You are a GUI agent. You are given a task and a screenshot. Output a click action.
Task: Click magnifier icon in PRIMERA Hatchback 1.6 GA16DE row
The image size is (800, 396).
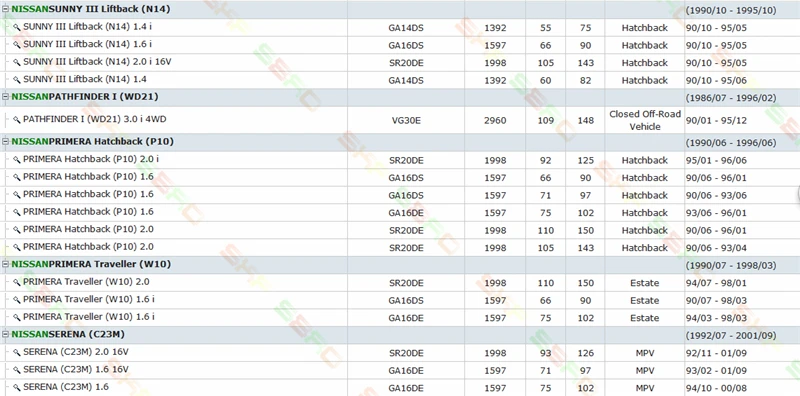click(17, 212)
